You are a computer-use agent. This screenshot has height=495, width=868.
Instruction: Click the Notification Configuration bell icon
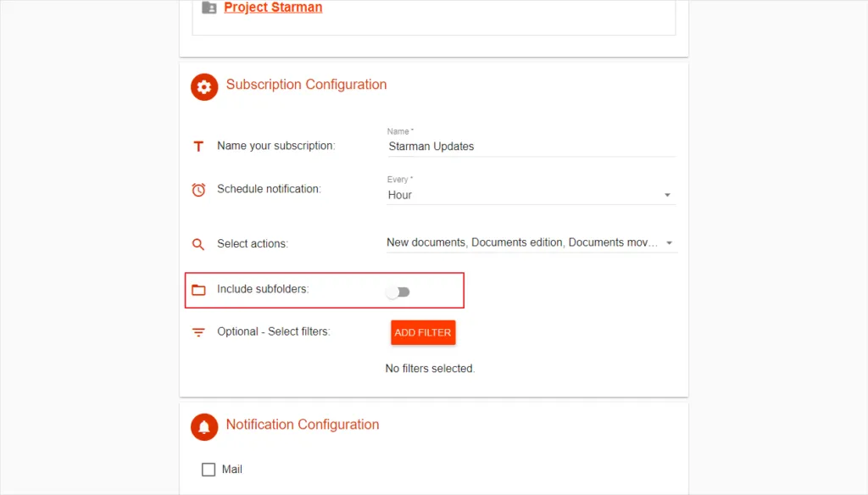204,427
